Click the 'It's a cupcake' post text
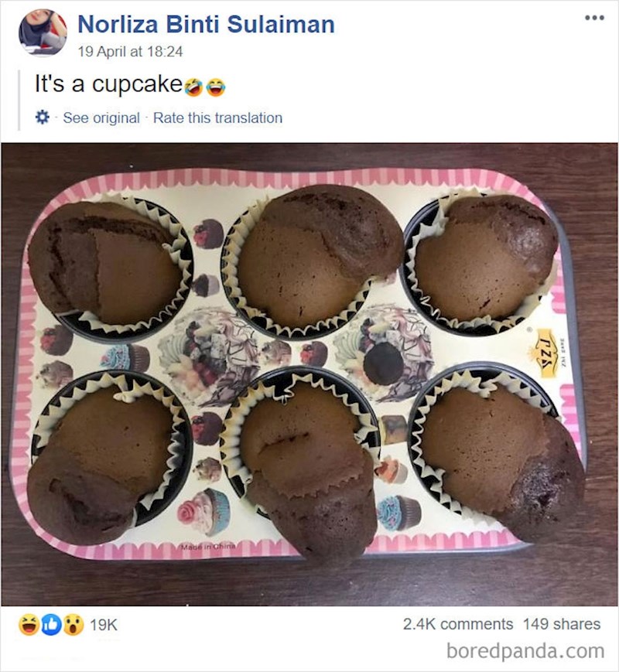This screenshot has width=619, height=672. pyautogui.click(x=108, y=85)
